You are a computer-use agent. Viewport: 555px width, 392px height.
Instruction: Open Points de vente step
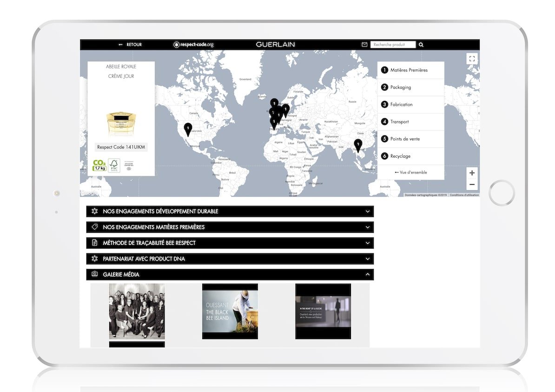pos(410,139)
